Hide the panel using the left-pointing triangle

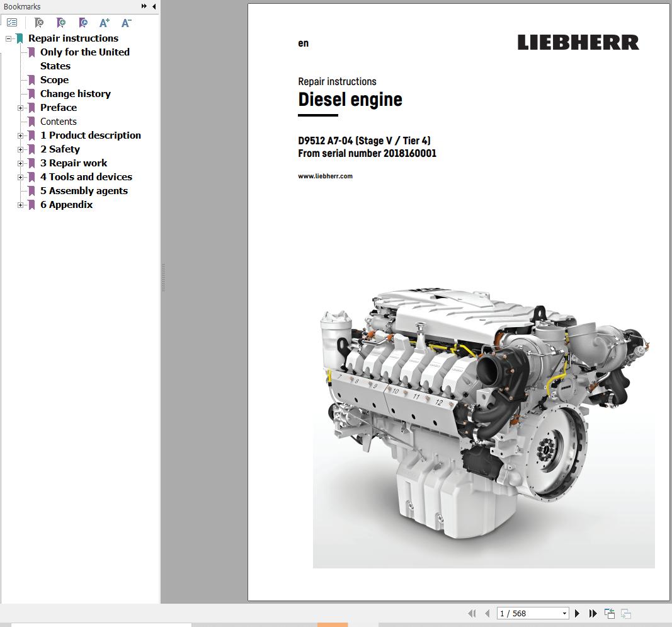click(154, 6)
